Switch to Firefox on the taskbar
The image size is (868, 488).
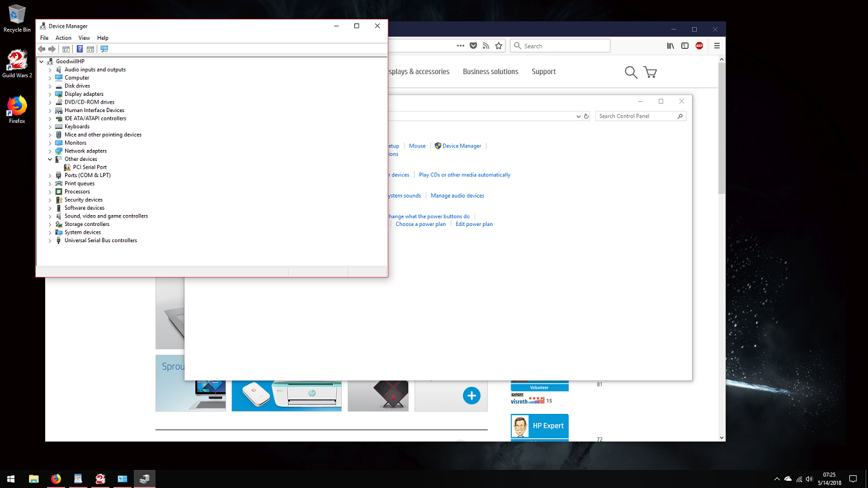56,479
